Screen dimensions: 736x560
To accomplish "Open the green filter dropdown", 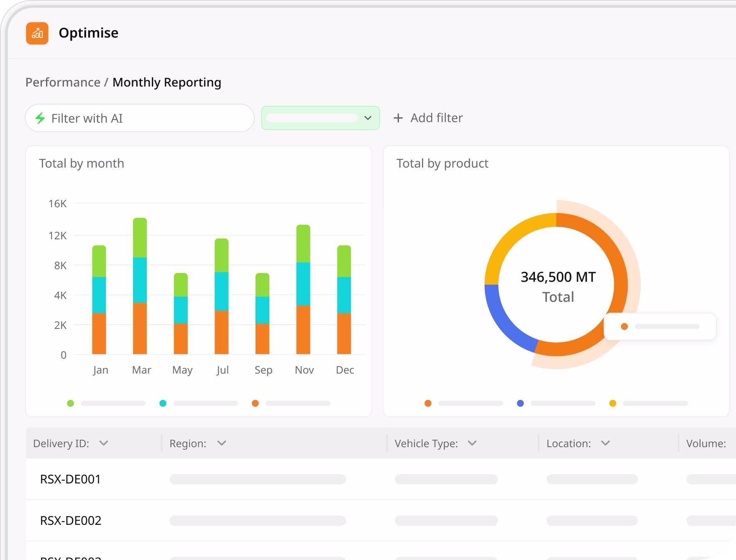I will (320, 118).
